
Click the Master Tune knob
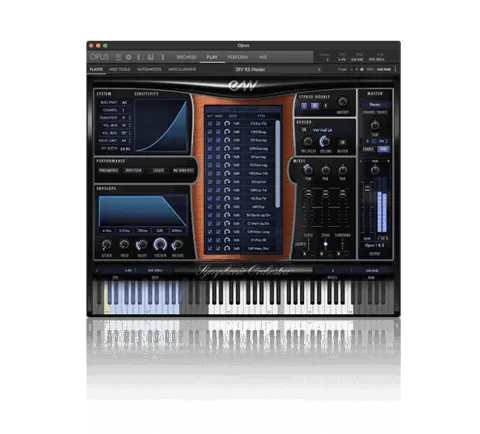tap(375, 125)
